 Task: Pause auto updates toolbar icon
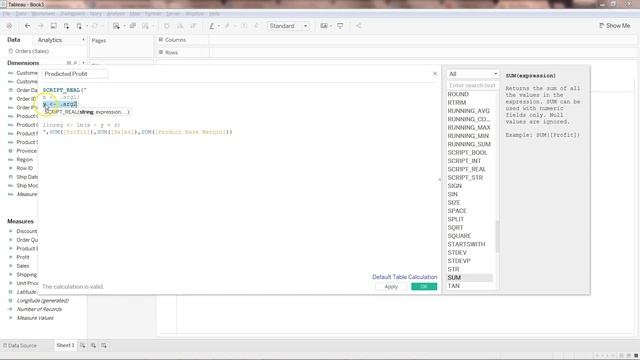pos(79,26)
